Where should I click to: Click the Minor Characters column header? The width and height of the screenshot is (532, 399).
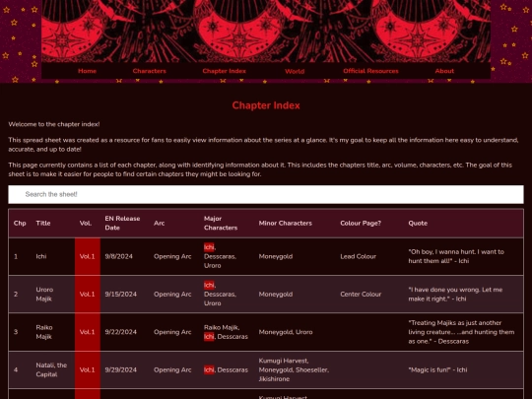coord(286,224)
